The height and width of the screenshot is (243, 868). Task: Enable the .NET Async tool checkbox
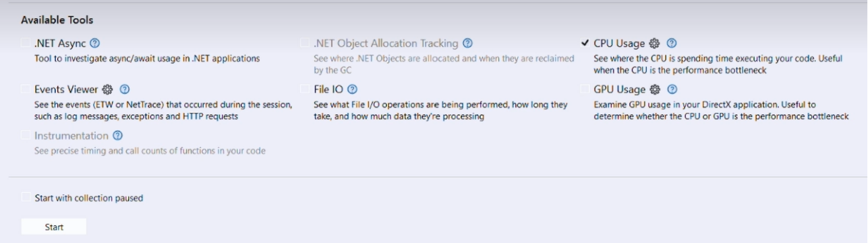(x=26, y=44)
